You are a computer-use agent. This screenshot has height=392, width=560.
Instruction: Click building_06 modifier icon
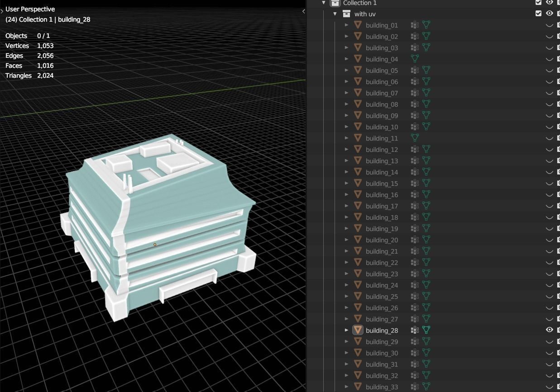click(414, 81)
